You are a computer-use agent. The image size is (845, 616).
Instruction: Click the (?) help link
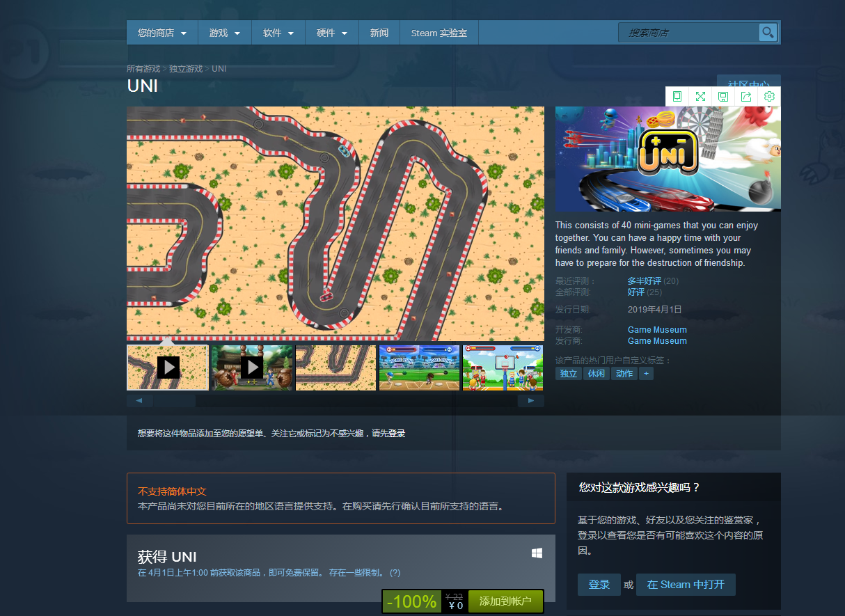pos(395,573)
